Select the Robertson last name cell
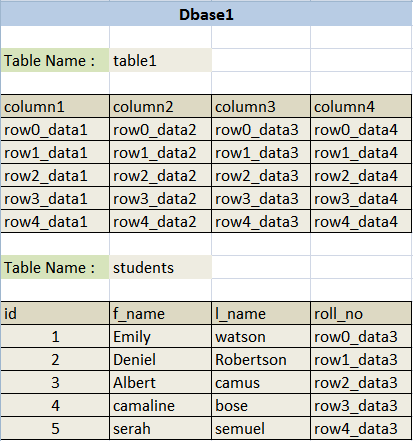 click(261, 359)
